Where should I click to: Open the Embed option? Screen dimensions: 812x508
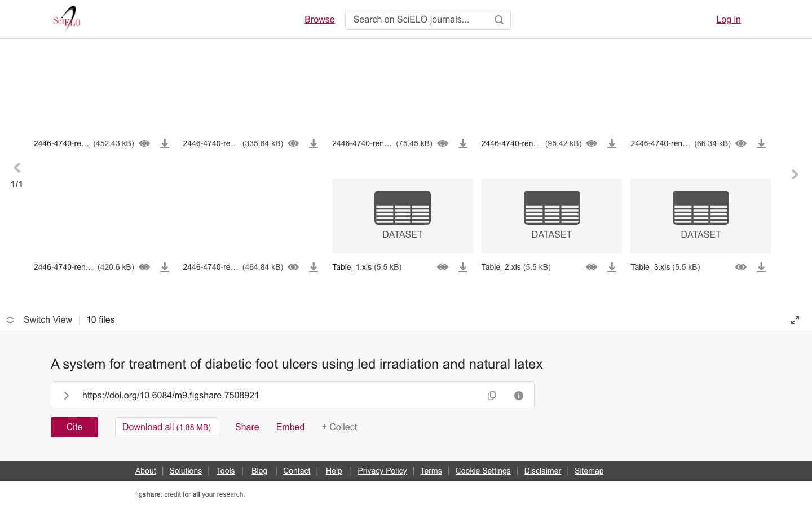coord(290,427)
